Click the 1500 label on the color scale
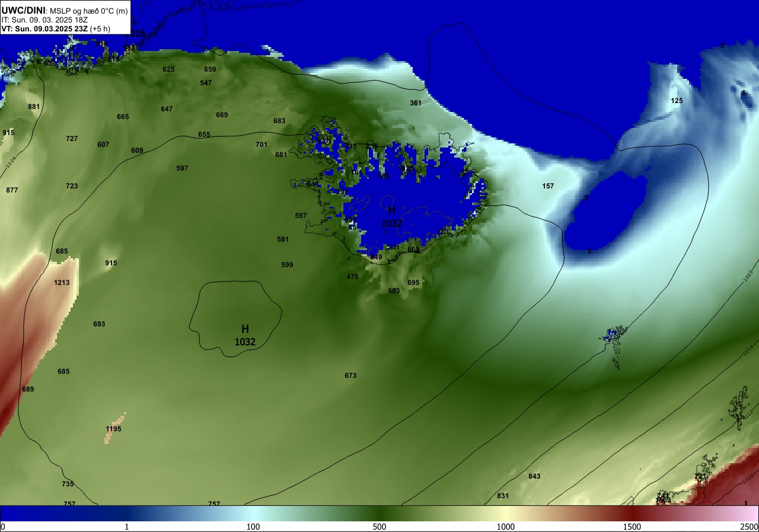This screenshot has width=759, height=532. [632, 527]
